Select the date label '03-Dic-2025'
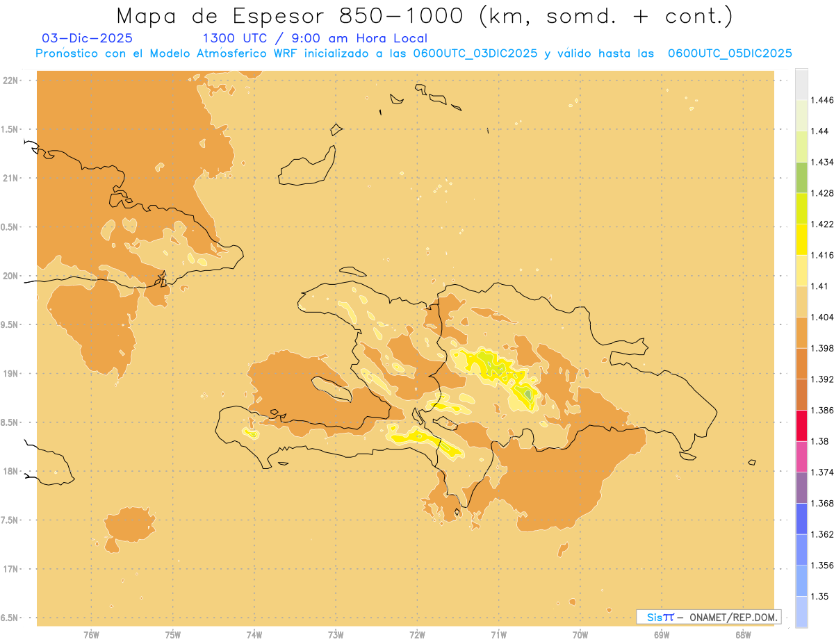This screenshot has width=834, height=644. [88, 38]
